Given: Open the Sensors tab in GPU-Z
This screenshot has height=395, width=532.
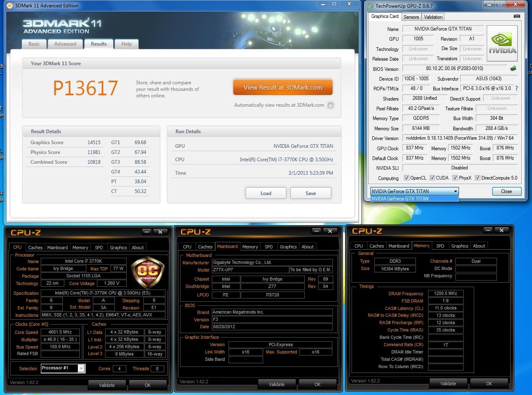Looking at the screenshot, I should click(411, 17).
